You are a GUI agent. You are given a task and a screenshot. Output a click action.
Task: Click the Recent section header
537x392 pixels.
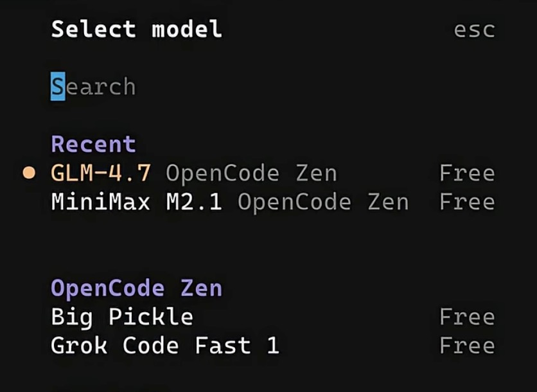coord(94,144)
